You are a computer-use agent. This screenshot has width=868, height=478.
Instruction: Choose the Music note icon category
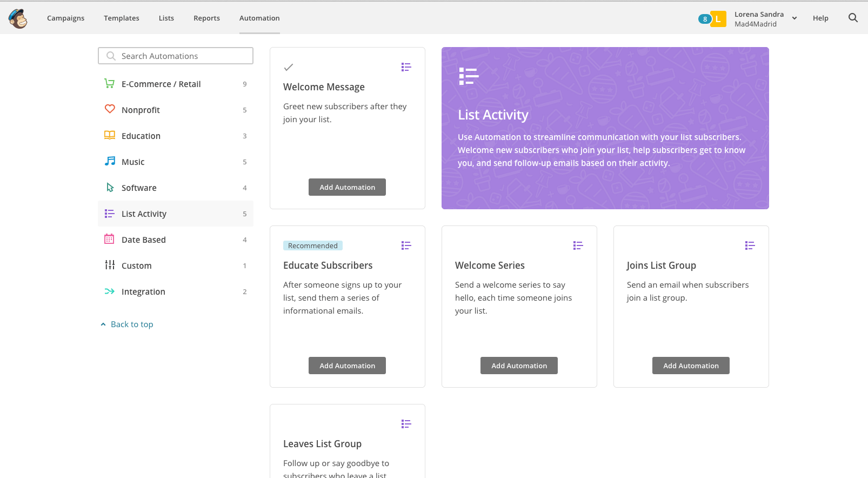click(110, 161)
